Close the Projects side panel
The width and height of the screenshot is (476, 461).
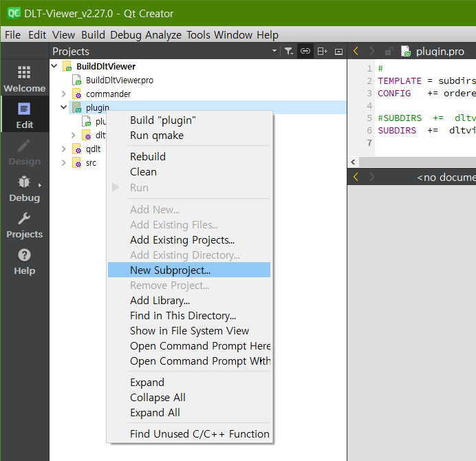pyautogui.click(x=339, y=52)
